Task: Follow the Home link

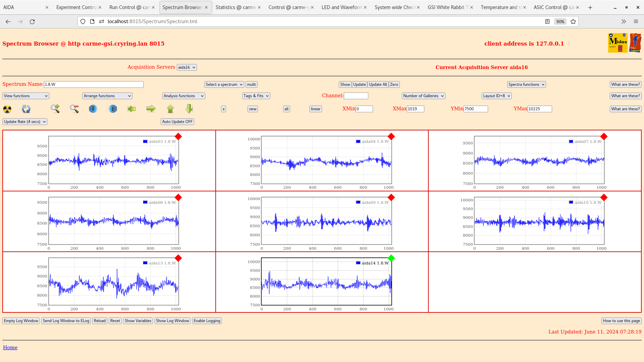Action: [10, 348]
